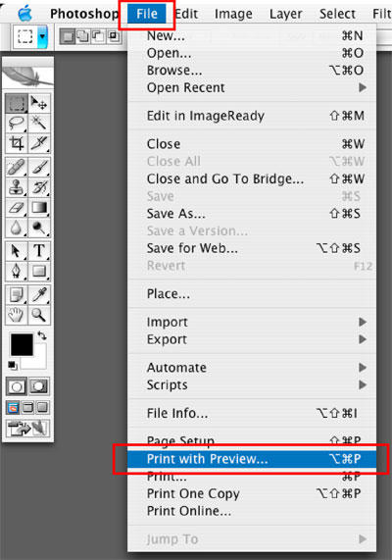The height and width of the screenshot is (560, 392).
Task: Click the black foreground color swatch
Action: point(22,344)
